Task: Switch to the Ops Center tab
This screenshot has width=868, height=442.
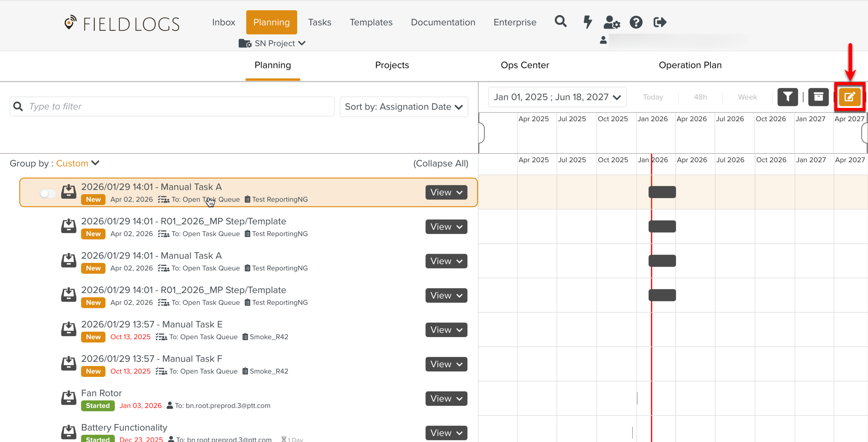Action: click(525, 65)
